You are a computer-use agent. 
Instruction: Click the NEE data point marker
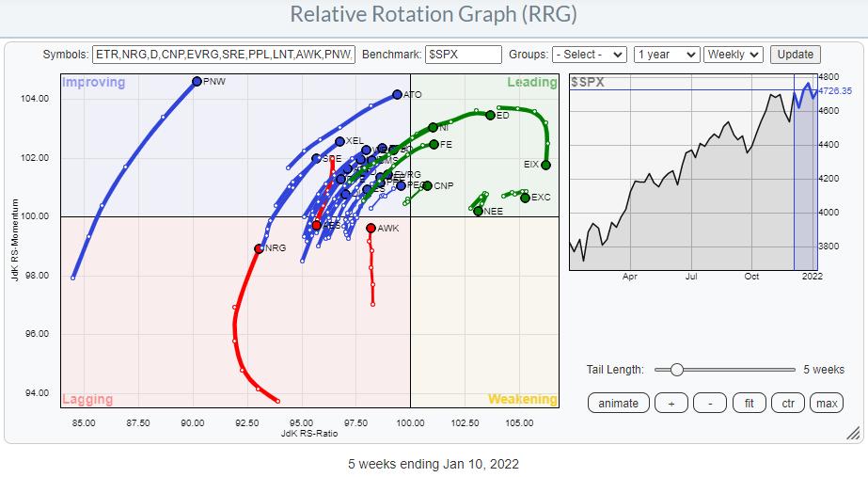pos(478,212)
